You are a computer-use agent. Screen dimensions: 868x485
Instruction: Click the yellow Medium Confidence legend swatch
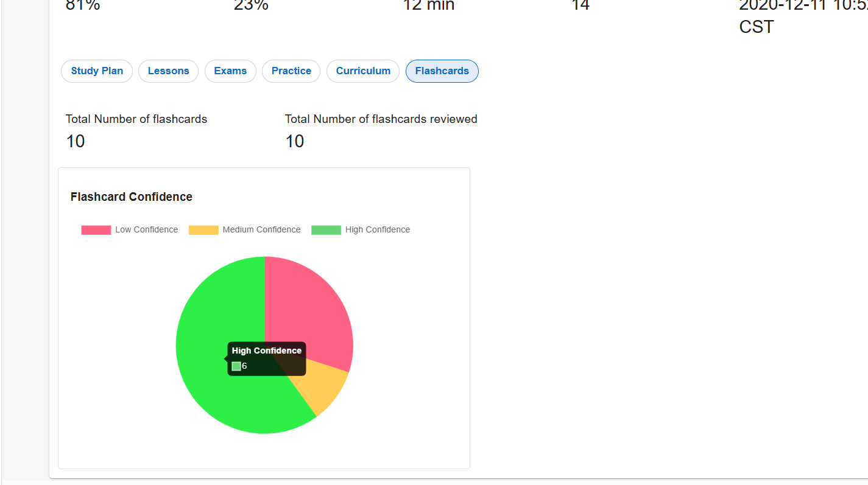click(203, 230)
